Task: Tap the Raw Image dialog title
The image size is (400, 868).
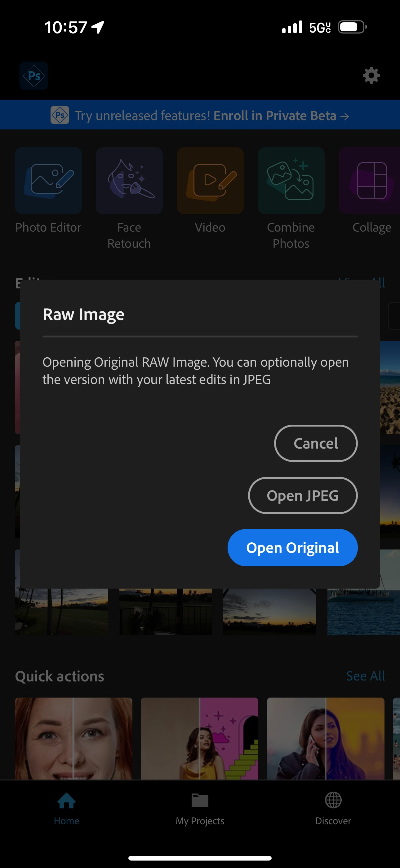Action: [83, 315]
